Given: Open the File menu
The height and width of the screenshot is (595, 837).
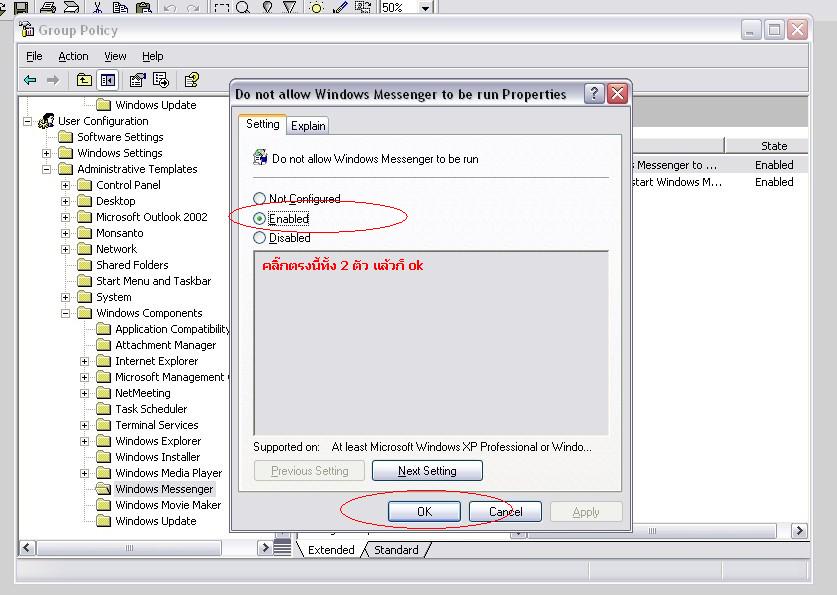Looking at the screenshot, I should pos(34,56).
